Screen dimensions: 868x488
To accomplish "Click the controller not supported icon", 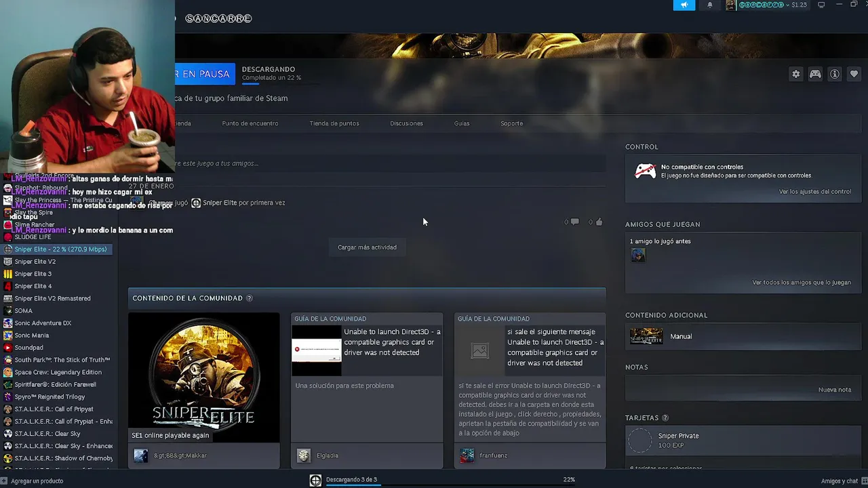I will tap(645, 171).
